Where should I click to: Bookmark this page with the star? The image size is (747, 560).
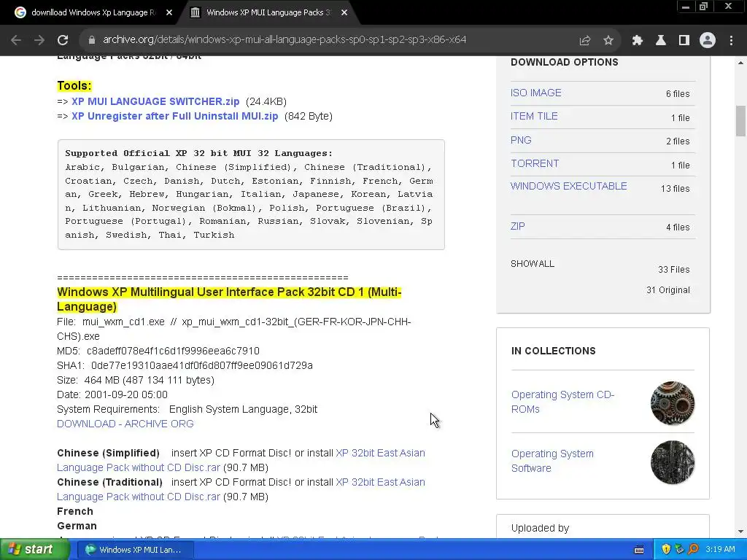[x=608, y=41]
